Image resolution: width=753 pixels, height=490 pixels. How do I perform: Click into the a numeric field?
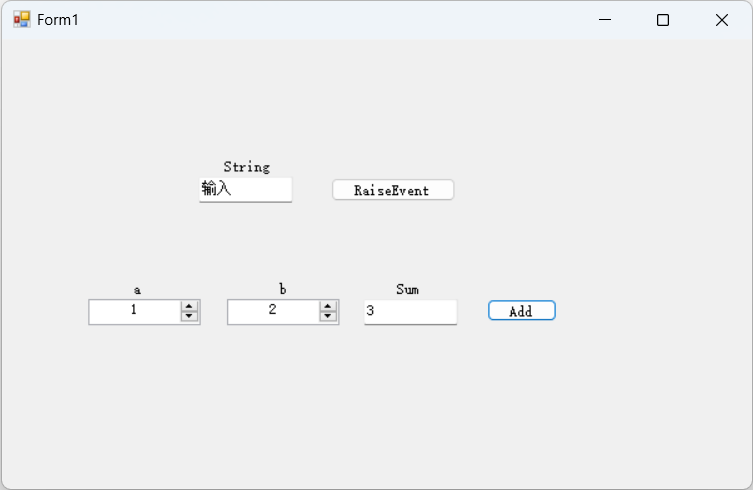click(134, 311)
